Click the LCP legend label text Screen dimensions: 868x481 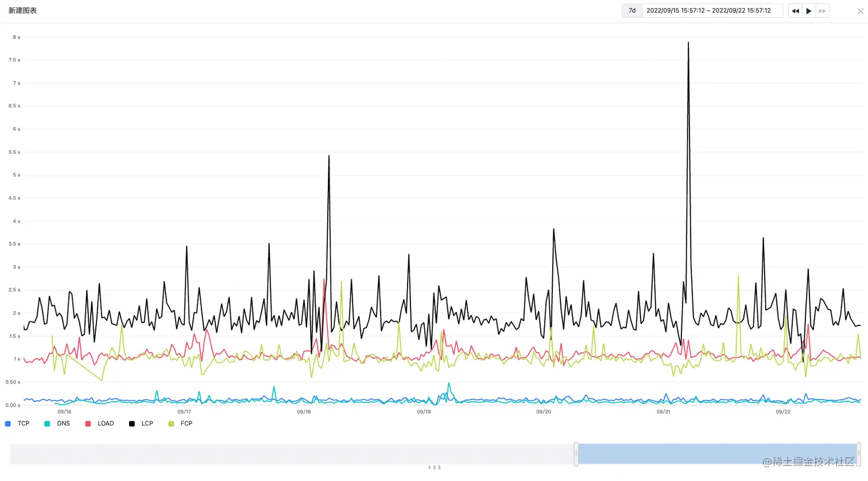[x=148, y=424]
